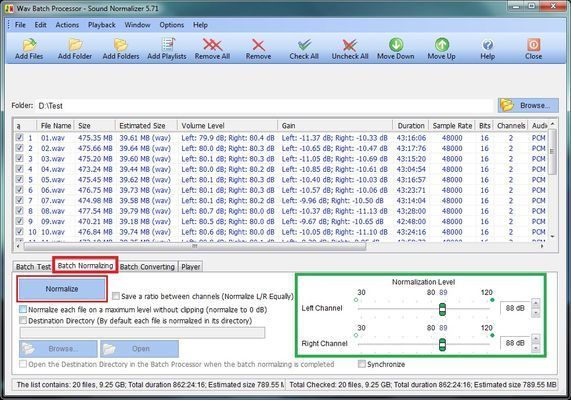Image resolution: width=571 pixels, height=400 pixels.
Task: Click the Remove All toolbar icon
Action: coord(212,45)
